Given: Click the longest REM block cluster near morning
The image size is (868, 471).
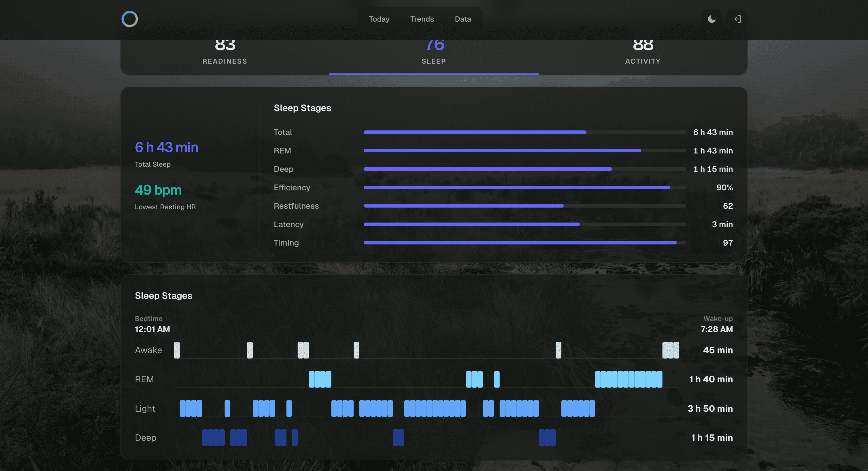Looking at the screenshot, I should click(629, 379).
